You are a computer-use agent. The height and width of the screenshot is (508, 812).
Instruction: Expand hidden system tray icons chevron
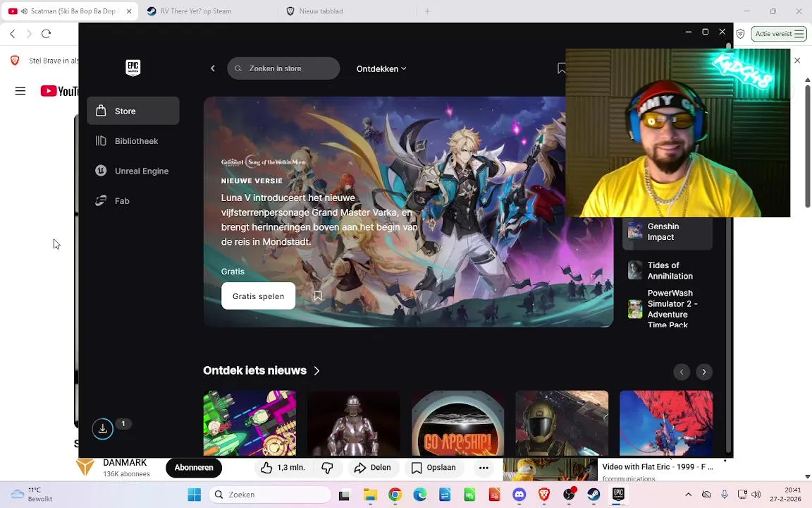688,495
